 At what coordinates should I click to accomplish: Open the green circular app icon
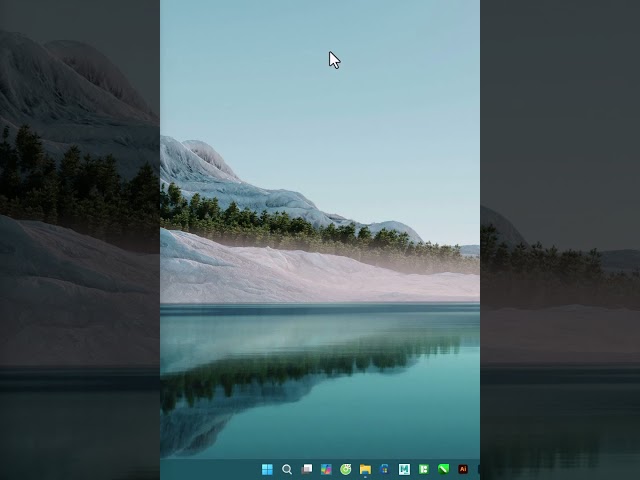(x=346, y=469)
